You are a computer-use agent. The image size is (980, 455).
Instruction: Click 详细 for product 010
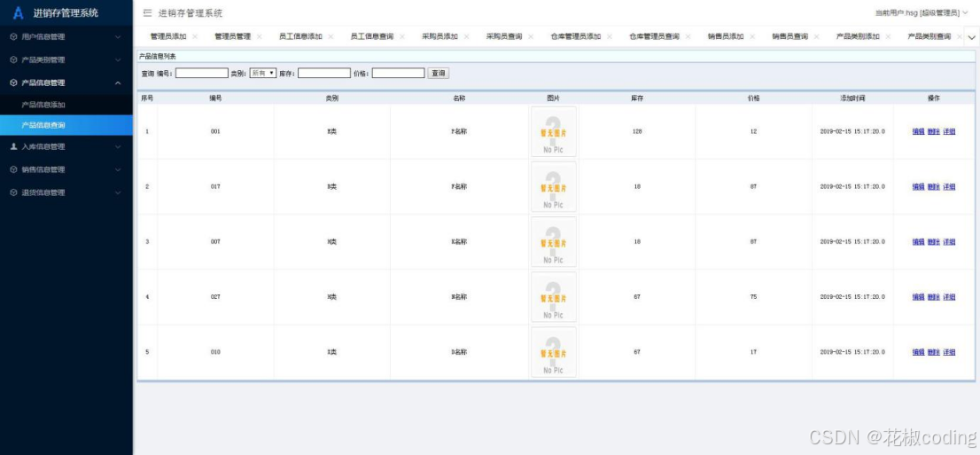pos(949,352)
